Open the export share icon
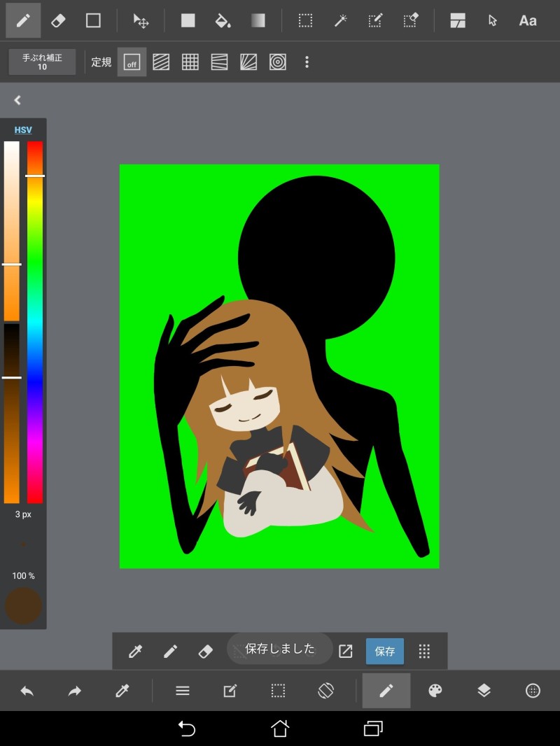 pyautogui.click(x=345, y=651)
